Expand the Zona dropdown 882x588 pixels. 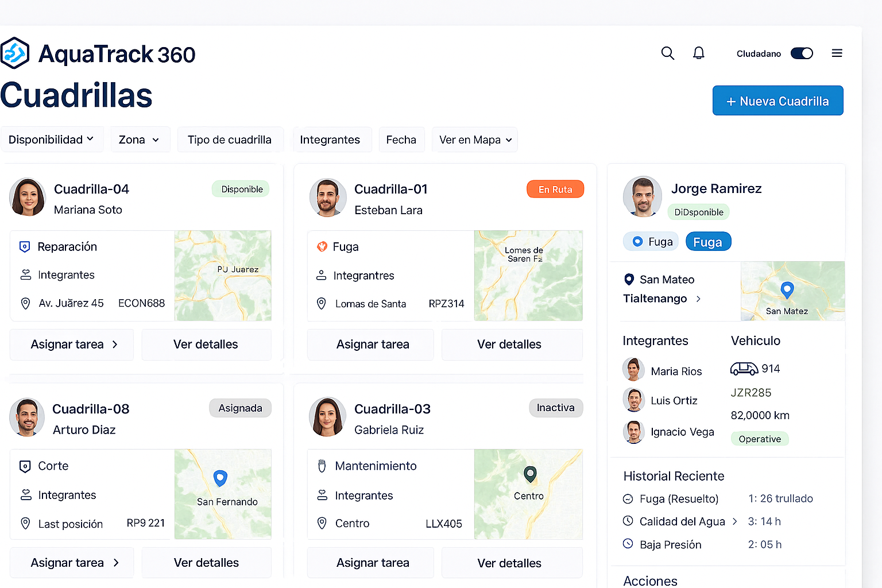click(140, 140)
